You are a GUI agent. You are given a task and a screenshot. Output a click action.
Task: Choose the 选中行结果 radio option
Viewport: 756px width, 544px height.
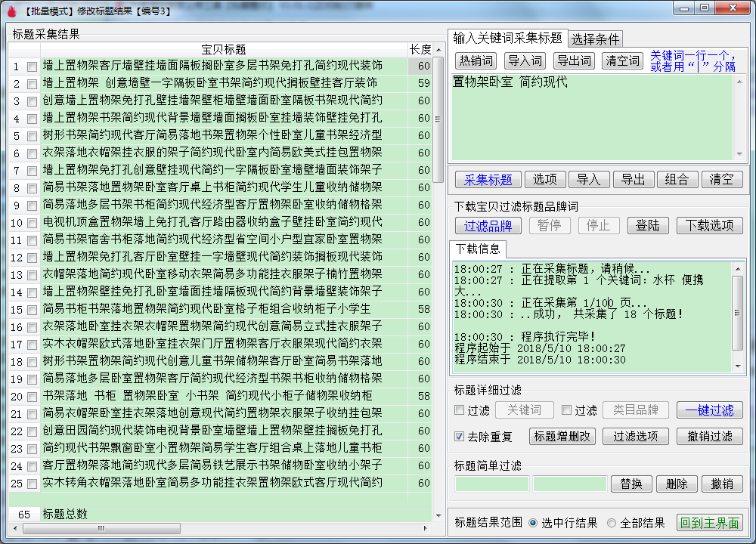(x=533, y=523)
